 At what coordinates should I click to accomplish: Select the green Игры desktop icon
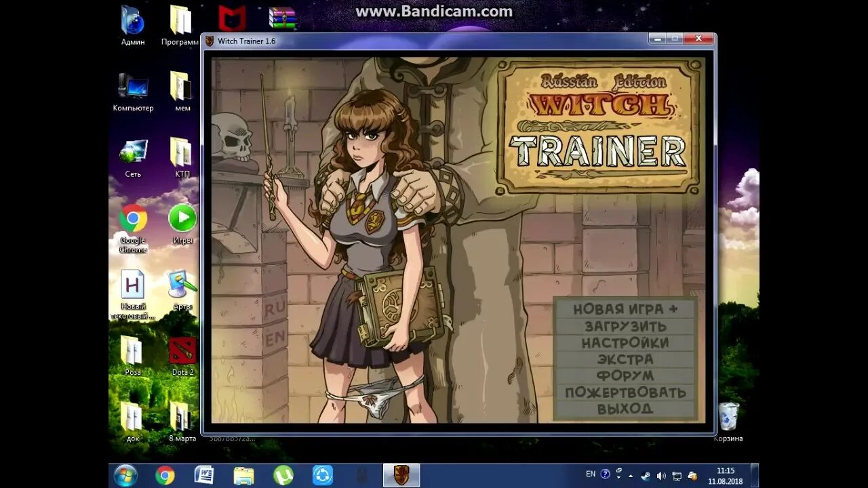(x=182, y=224)
